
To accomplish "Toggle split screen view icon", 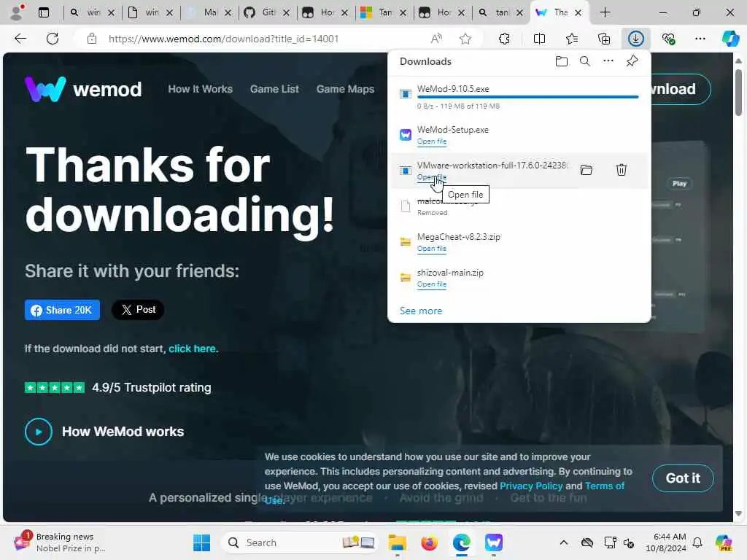I will click(x=539, y=39).
